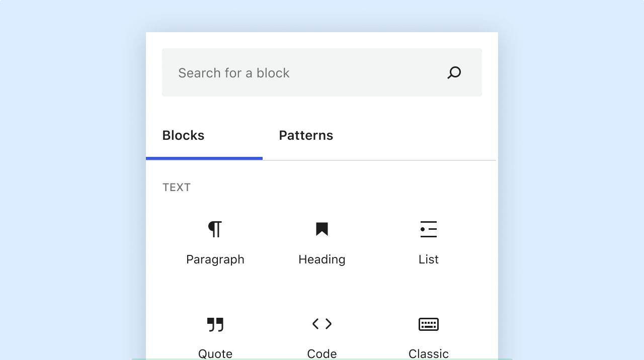The image size is (644, 360).
Task: Click the Classic block label
Action: (429, 353)
